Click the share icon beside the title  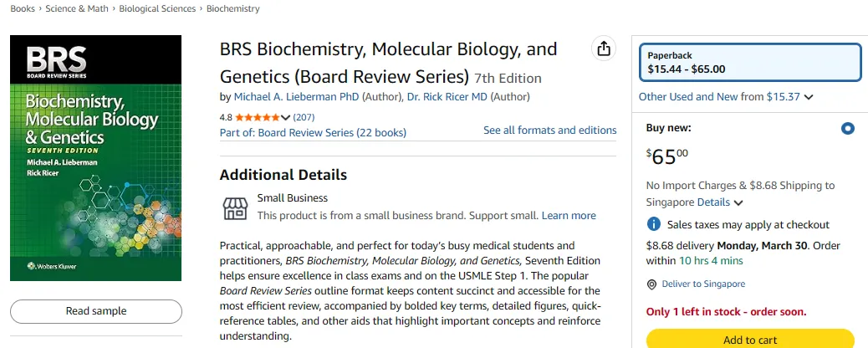point(604,49)
